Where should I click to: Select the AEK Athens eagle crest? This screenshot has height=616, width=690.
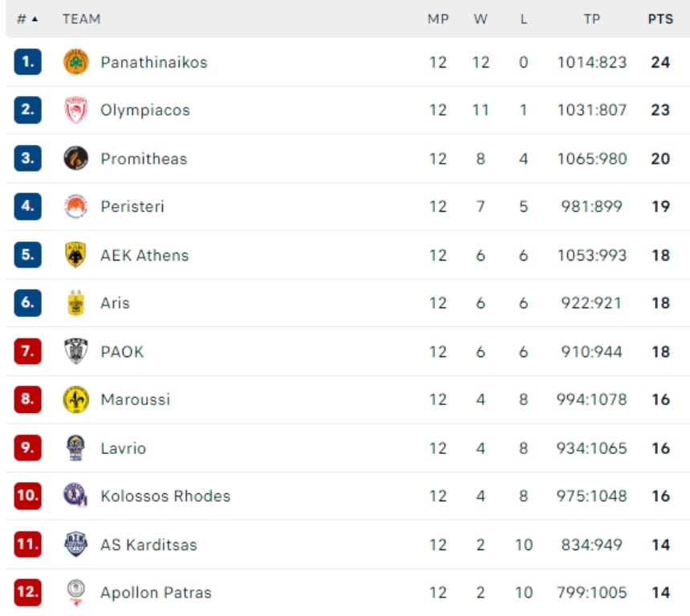click(x=75, y=255)
